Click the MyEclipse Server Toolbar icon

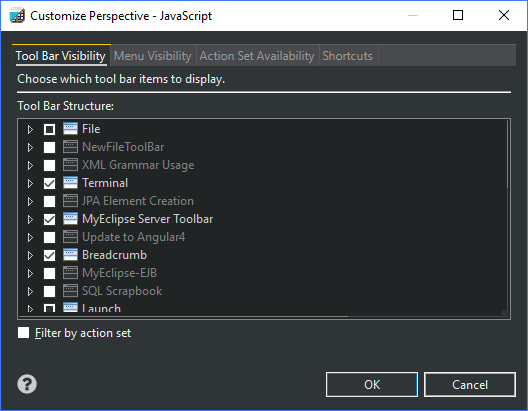(x=70, y=219)
